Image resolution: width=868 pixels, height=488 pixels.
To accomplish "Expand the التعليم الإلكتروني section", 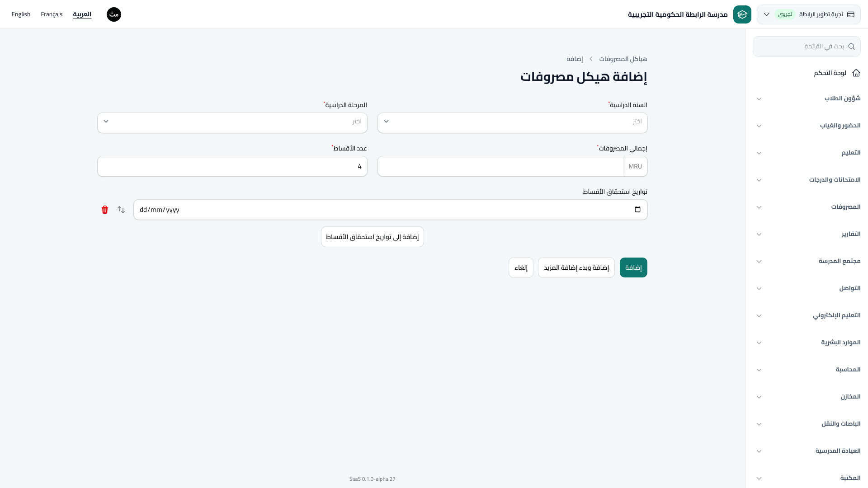I will pos(807,315).
